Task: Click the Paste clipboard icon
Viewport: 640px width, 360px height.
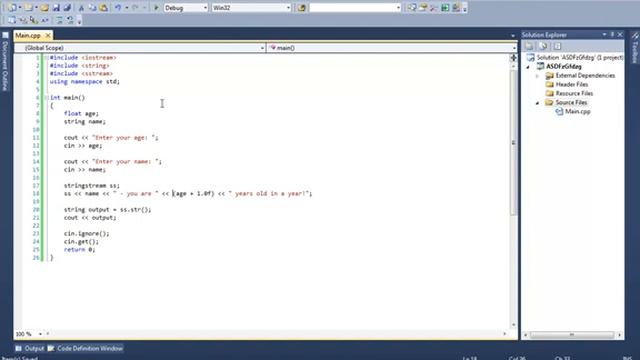Action: click(104, 8)
